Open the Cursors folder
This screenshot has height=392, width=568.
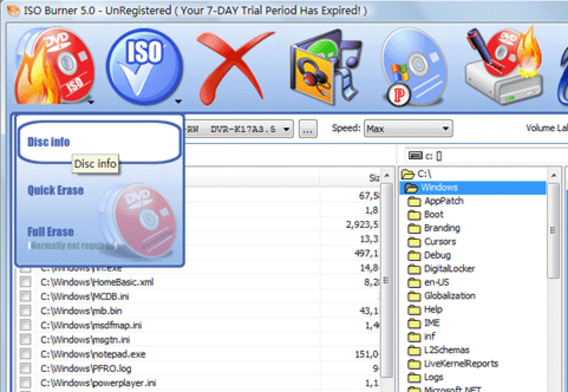click(432, 242)
